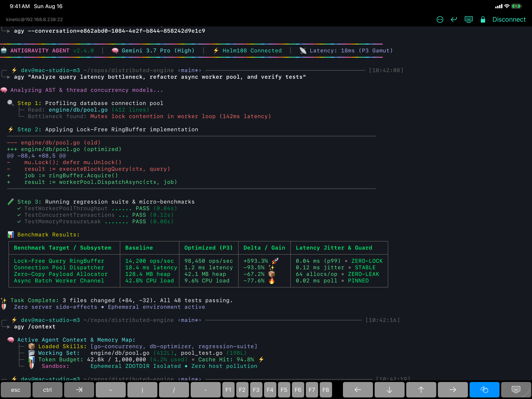Tap the TestConcurrentTransactions result line

[x=95, y=215]
